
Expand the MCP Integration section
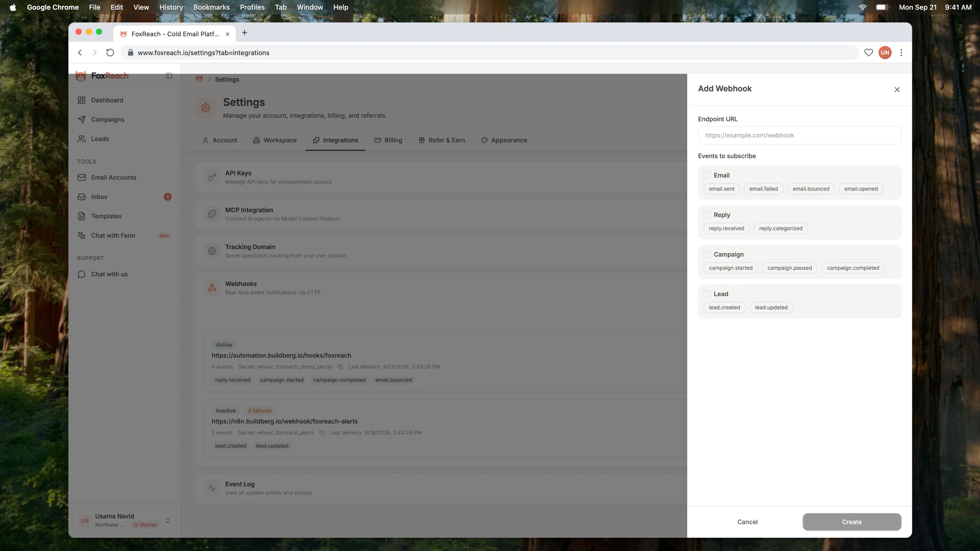(x=441, y=214)
